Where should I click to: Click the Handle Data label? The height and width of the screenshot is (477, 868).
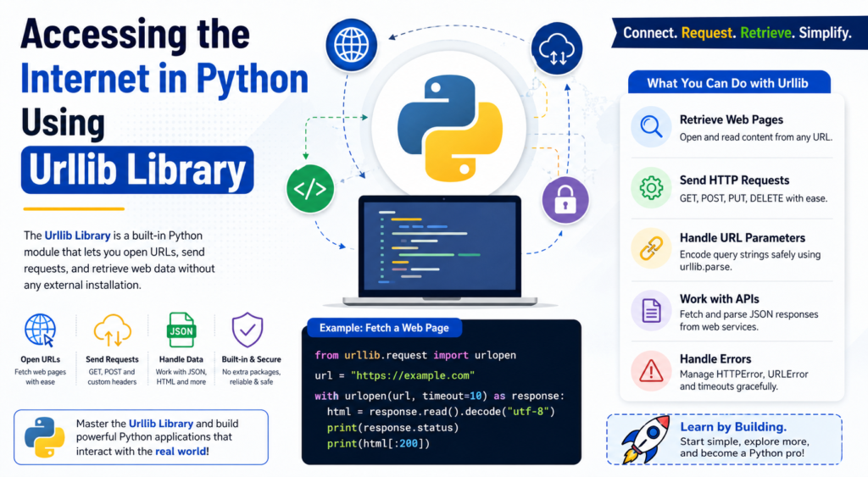click(x=181, y=359)
